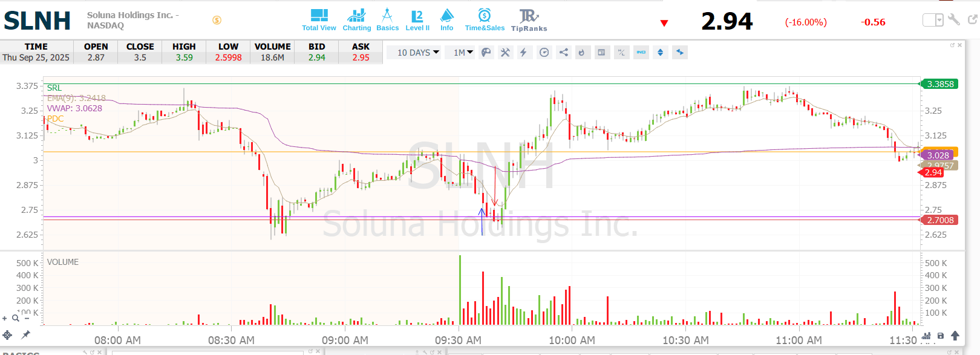This screenshot has height=355, width=980.
Task: Click the HIGH value 3.59
Action: coord(185,57)
